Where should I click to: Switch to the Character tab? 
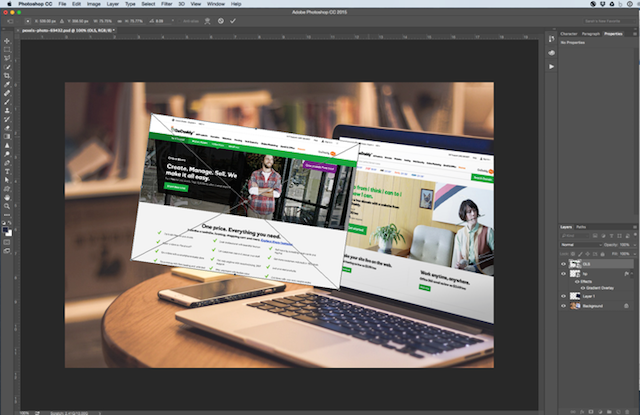(x=569, y=34)
